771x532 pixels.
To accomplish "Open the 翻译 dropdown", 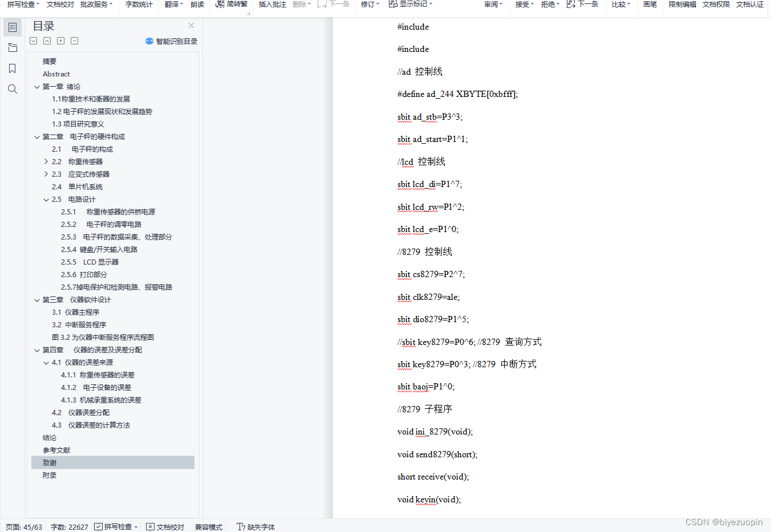I will [x=174, y=4].
